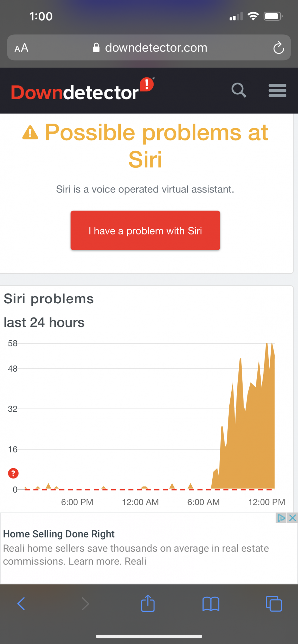This screenshot has height=644, width=298.
Task: Tap the iOS home indicator bar
Action: [149, 636]
